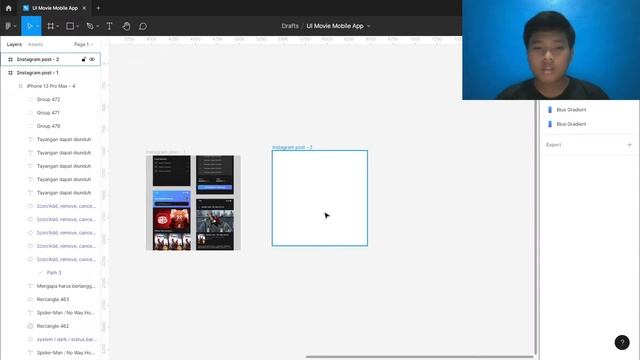The height and width of the screenshot is (360, 640).
Task: Add an export setting with the plus icon
Action: pos(629,144)
